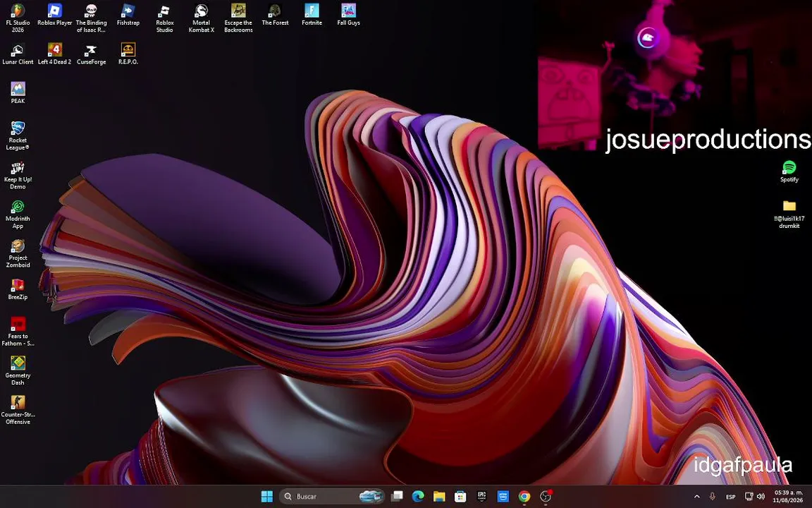The height and width of the screenshot is (508, 812).
Task: Select the Rocket League shortcut
Action: [18, 135]
